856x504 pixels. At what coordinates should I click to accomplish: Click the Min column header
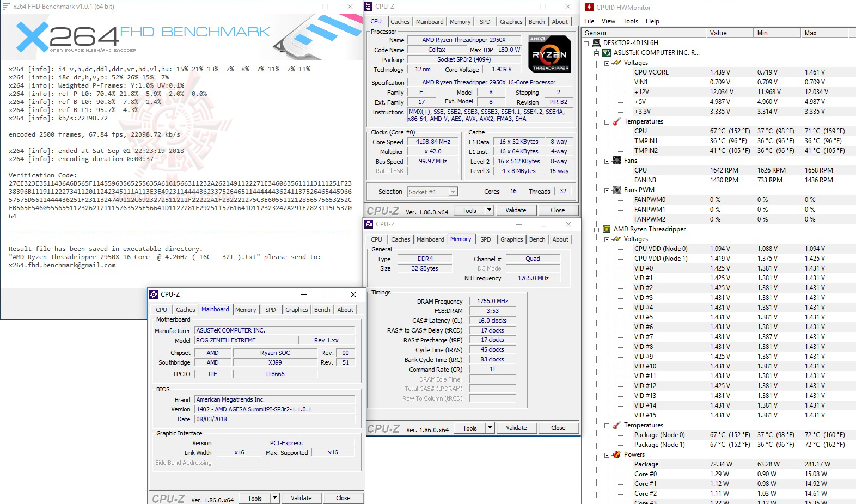pyautogui.click(x=777, y=33)
